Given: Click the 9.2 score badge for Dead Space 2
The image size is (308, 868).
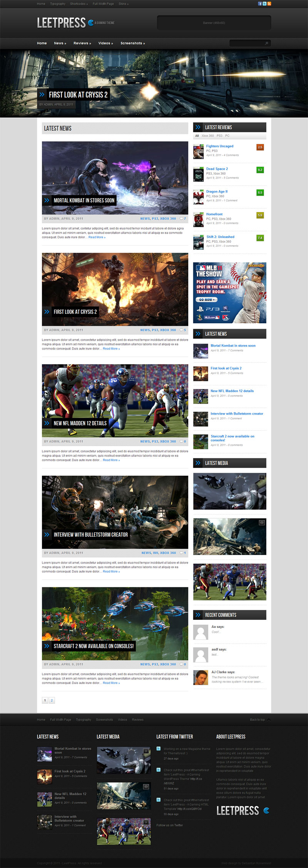Looking at the screenshot, I should [x=260, y=170].
